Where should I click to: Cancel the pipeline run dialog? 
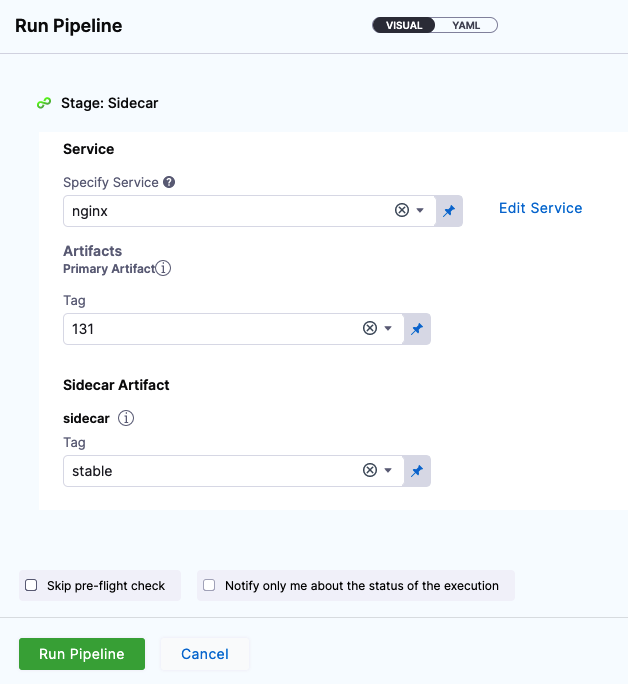pyautogui.click(x=205, y=654)
